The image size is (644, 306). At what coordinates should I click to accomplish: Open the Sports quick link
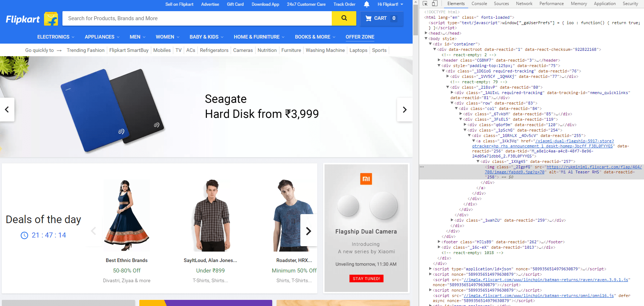click(x=379, y=50)
